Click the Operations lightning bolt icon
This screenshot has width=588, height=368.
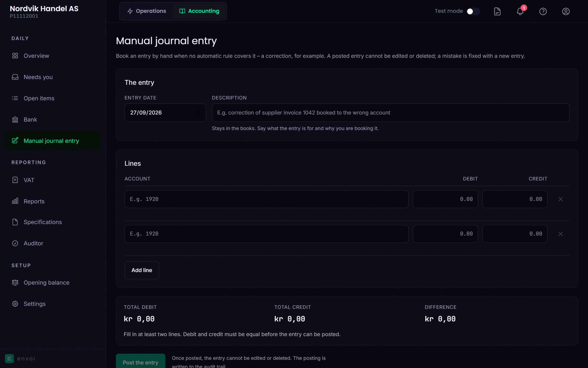click(130, 11)
